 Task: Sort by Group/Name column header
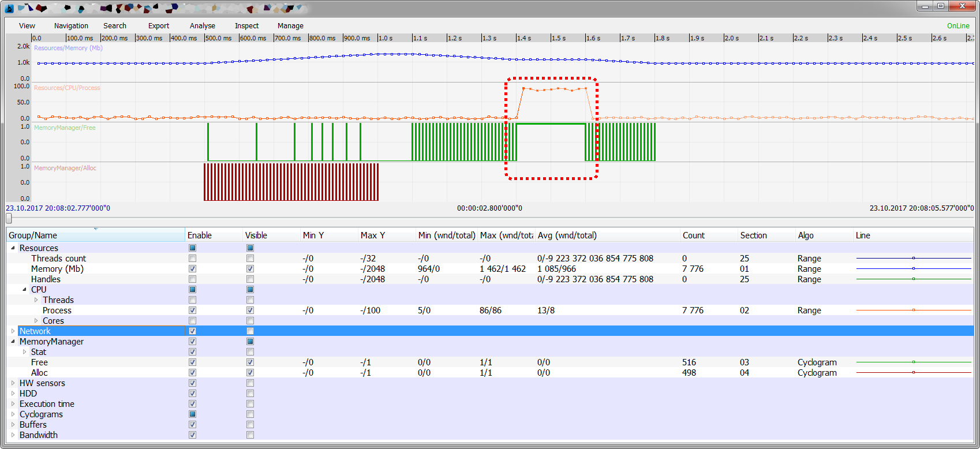click(x=96, y=235)
